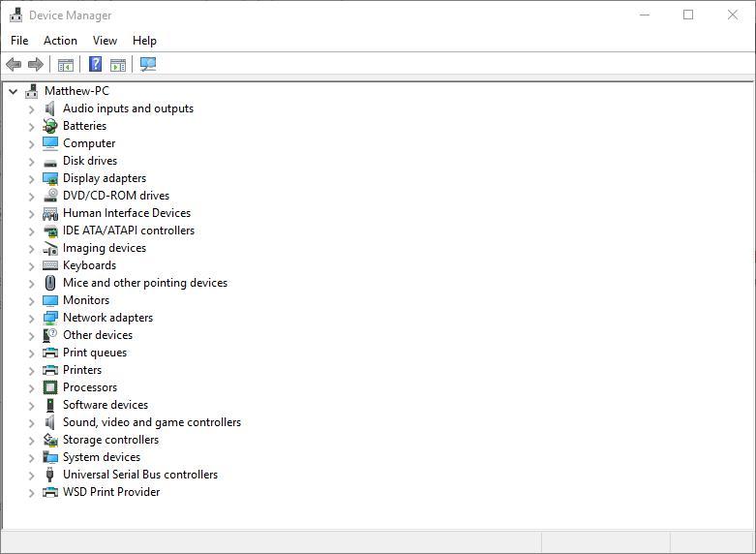Click the WSD Print Provider icon
Screen dimensions: 756x554
50,492
